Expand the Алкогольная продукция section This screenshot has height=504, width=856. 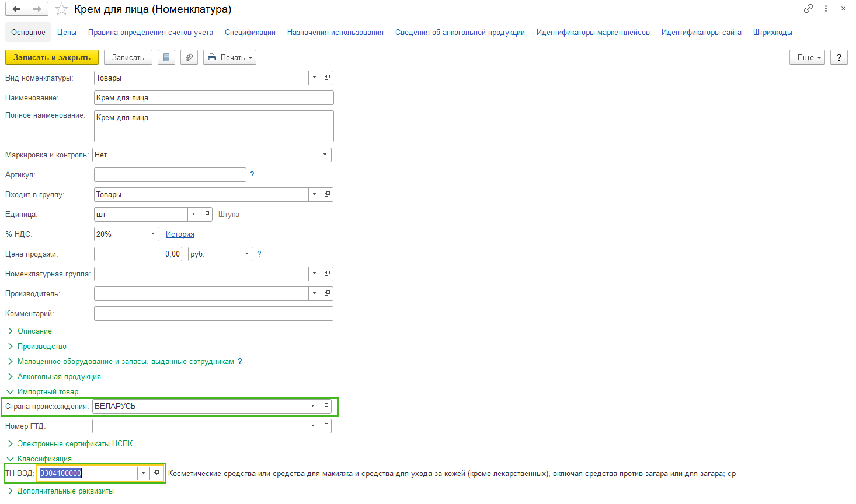click(58, 376)
